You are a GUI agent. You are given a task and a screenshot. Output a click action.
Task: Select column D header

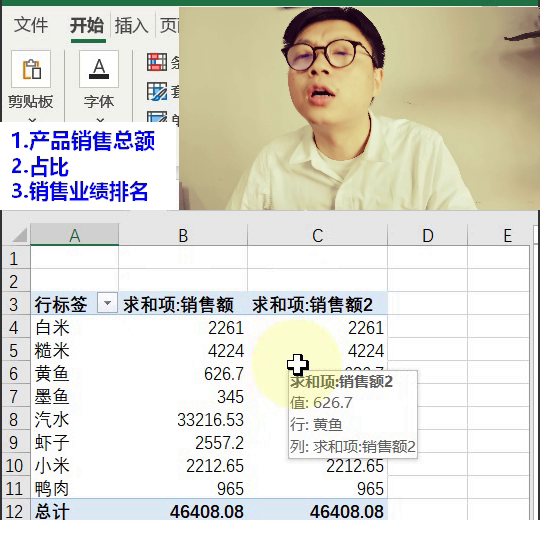pyautogui.click(x=427, y=236)
